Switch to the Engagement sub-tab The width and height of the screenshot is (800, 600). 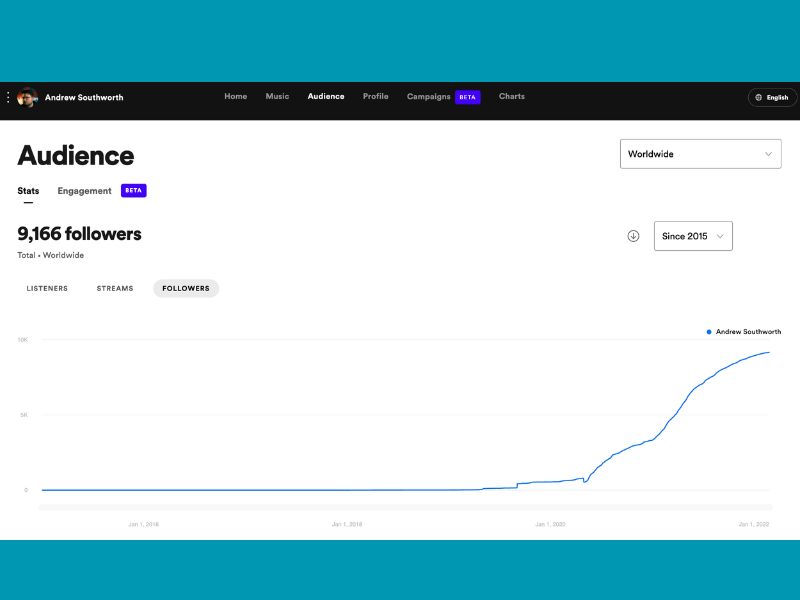tap(84, 191)
